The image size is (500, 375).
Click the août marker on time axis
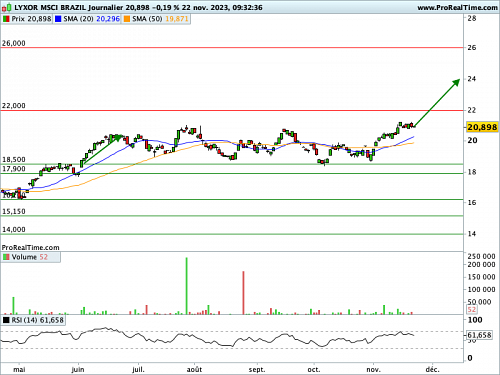[x=194, y=370]
